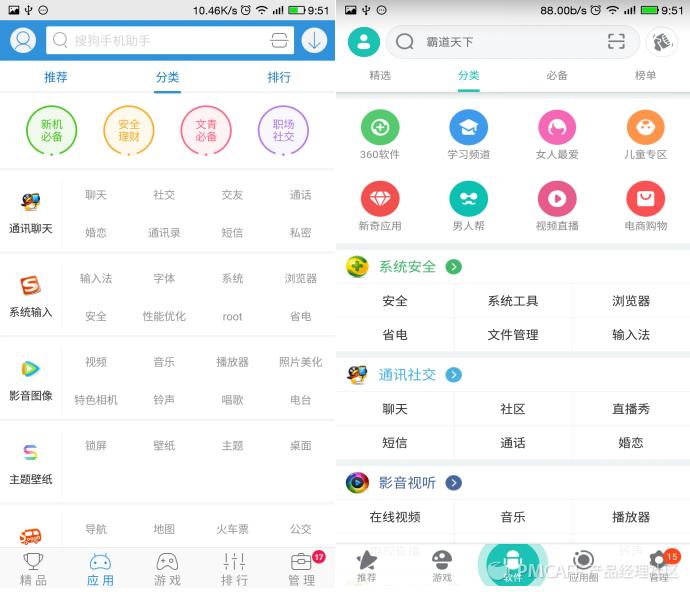Tap QR scan icon in 360 search bar
690x592 pixels.
616,42
